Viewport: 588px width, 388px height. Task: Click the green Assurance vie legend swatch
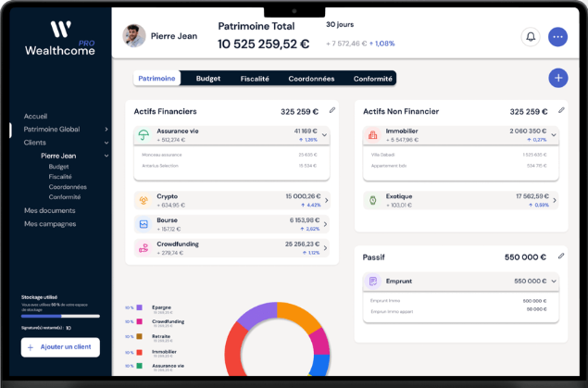pyautogui.click(x=139, y=366)
